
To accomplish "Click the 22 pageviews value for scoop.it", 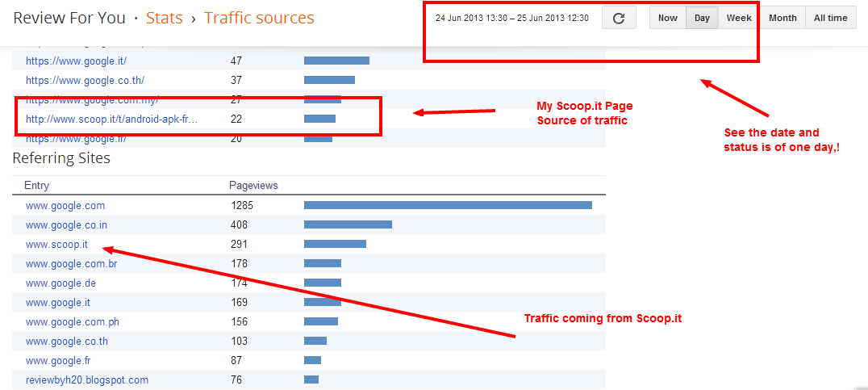I will tap(236, 119).
